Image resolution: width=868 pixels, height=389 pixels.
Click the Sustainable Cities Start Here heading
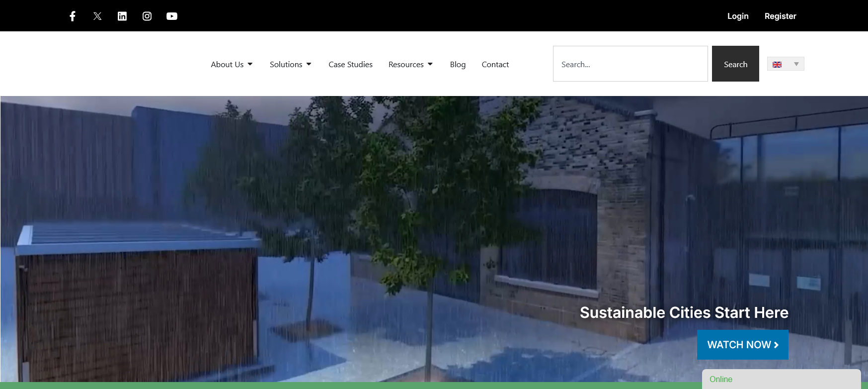(x=684, y=312)
